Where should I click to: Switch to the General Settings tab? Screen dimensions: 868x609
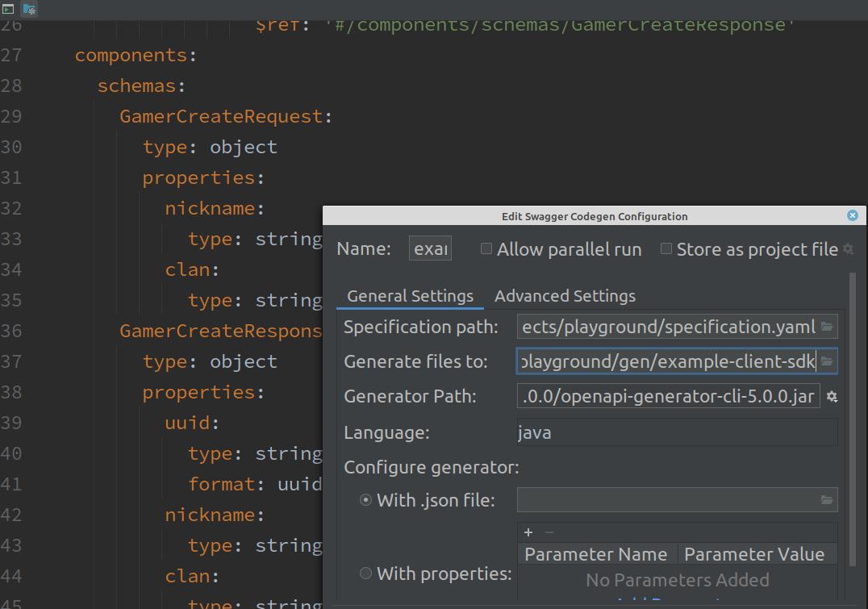coord(410,296)
